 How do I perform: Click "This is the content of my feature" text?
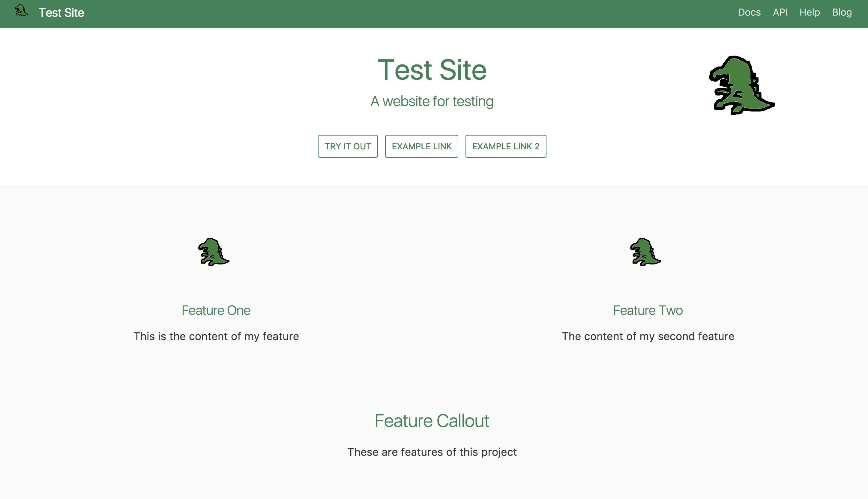[x=216, y=336]
